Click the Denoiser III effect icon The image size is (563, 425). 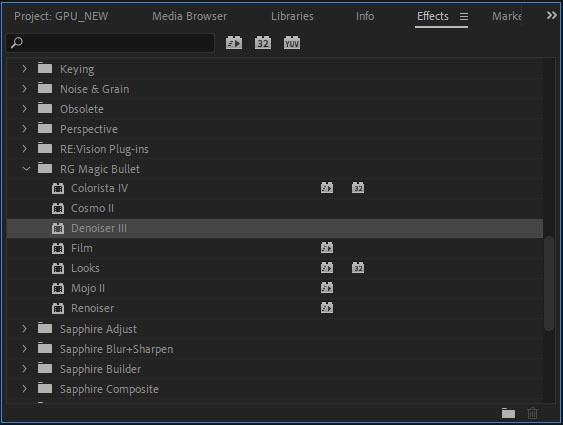coord(58,228)
